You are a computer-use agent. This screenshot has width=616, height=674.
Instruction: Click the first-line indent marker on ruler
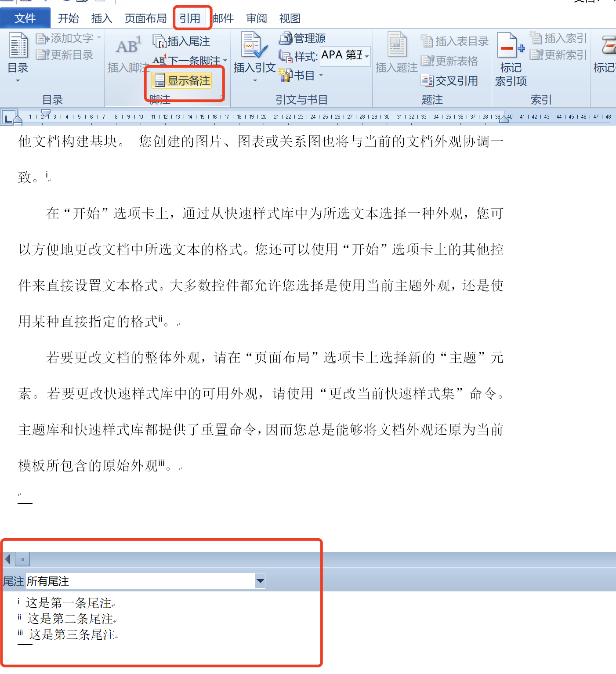tap(46, 112)
